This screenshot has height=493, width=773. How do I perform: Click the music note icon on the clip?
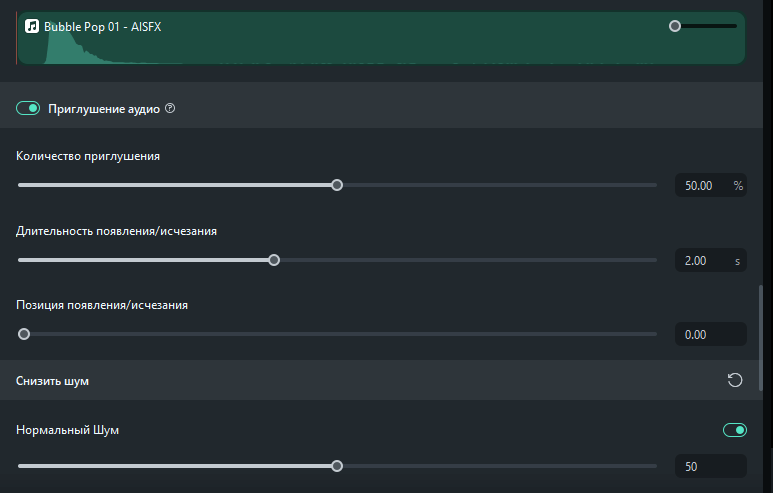point(32,26)
